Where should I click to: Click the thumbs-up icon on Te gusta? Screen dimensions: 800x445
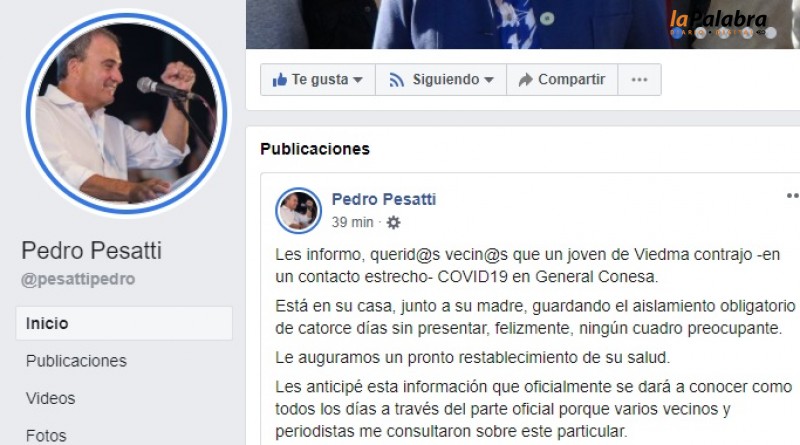(x=279, y=80)
